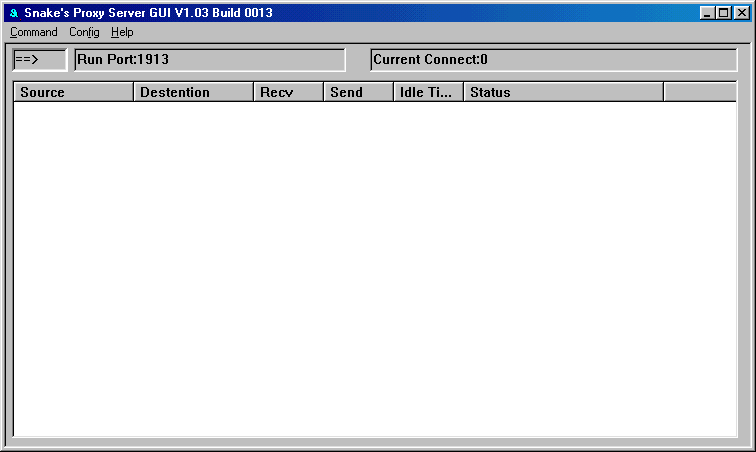This screenshot has width=756, height=452.
Task: Click the Status column header
Action: [x=563, y=92]
